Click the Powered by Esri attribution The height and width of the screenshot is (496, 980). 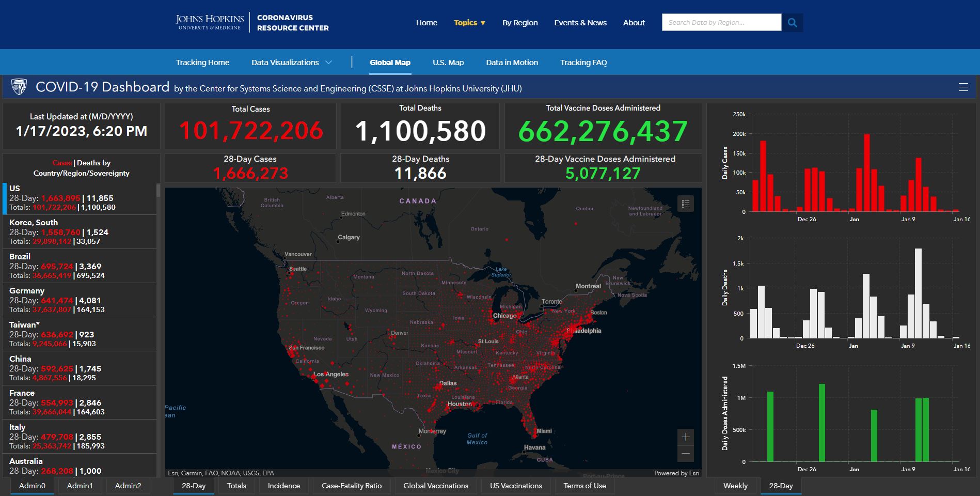[x=676, y=473]
